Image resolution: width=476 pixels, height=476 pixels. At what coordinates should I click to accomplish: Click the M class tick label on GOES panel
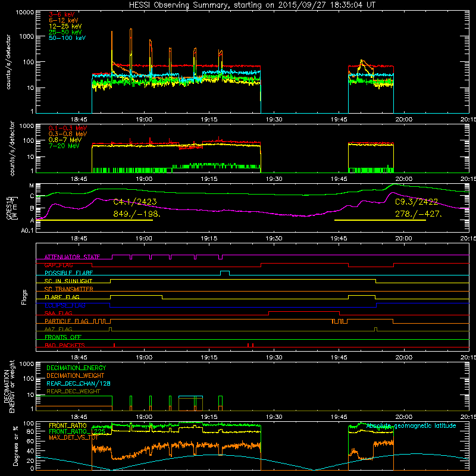(32, 186)
